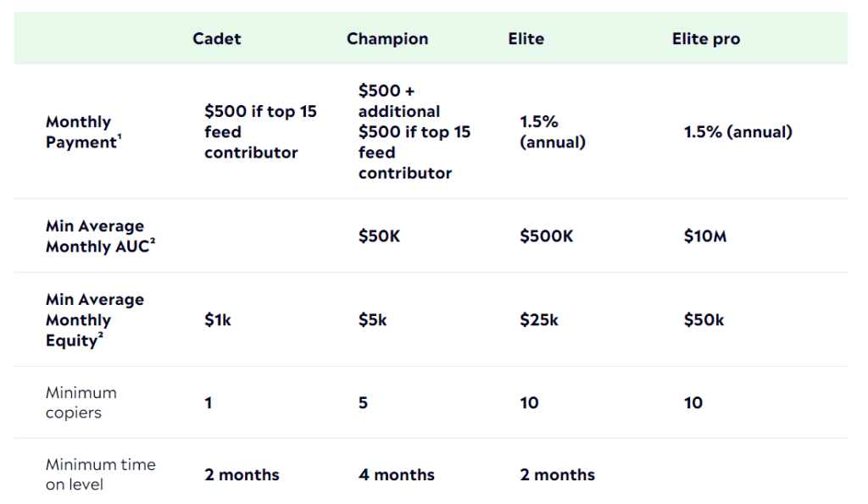Click the Cadet column header
Screen dimensions: 868x504
pos(217,39)
